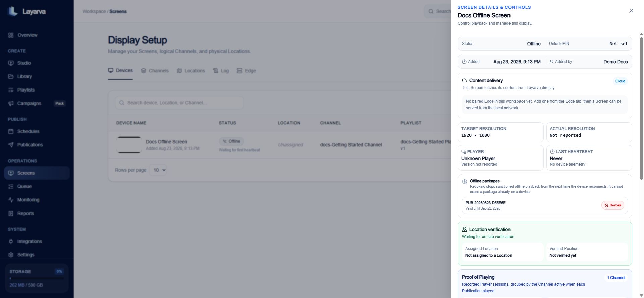The width and height of the screenshot is (644, 298).
Task: Click the docs-Getting Started Channel cell
Action: pos(351,145)
